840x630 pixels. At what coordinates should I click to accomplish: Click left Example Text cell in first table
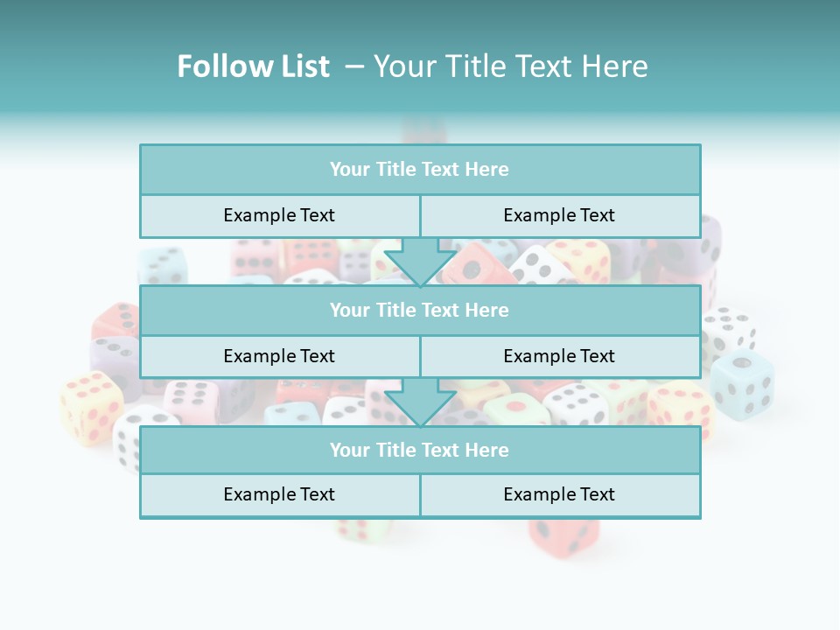[x=280, y=215]
